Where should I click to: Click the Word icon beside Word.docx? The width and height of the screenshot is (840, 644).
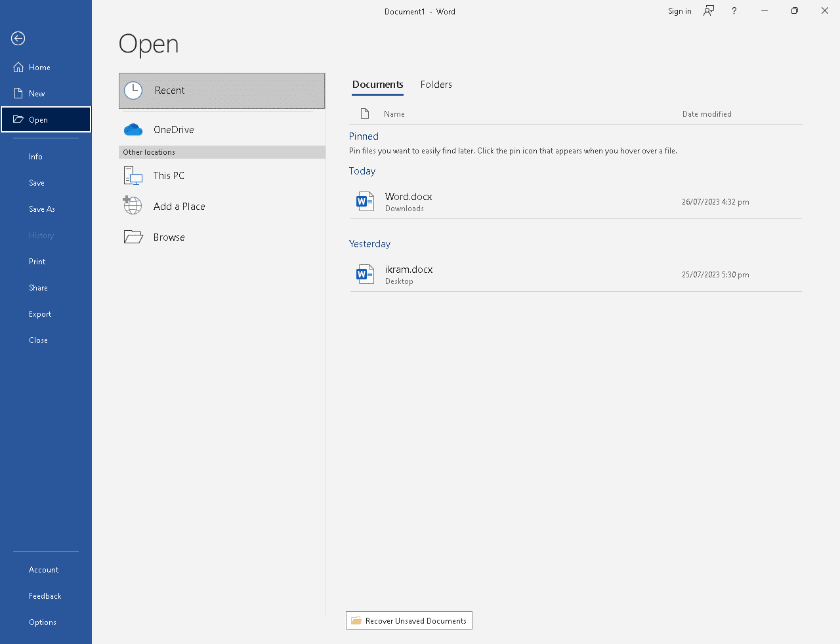click(365, 201)
